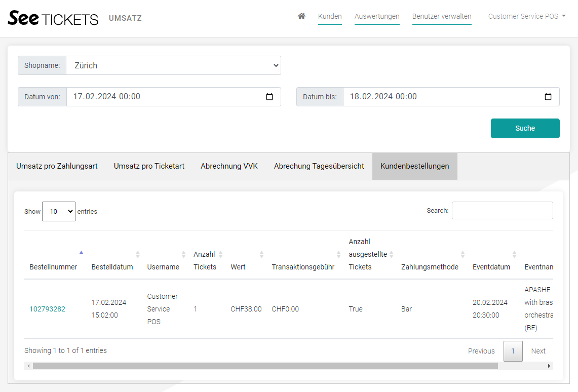Select the Abrechnung VVK tab

coord(229,166)
